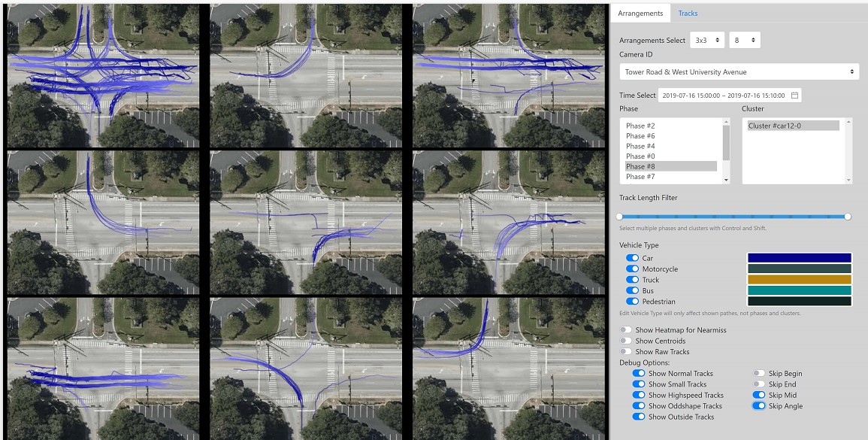This screenshot has height=440, width=868.
Task: Click the Truck gold color swatch
Action: pyautogui.click(x=799, y=280)
